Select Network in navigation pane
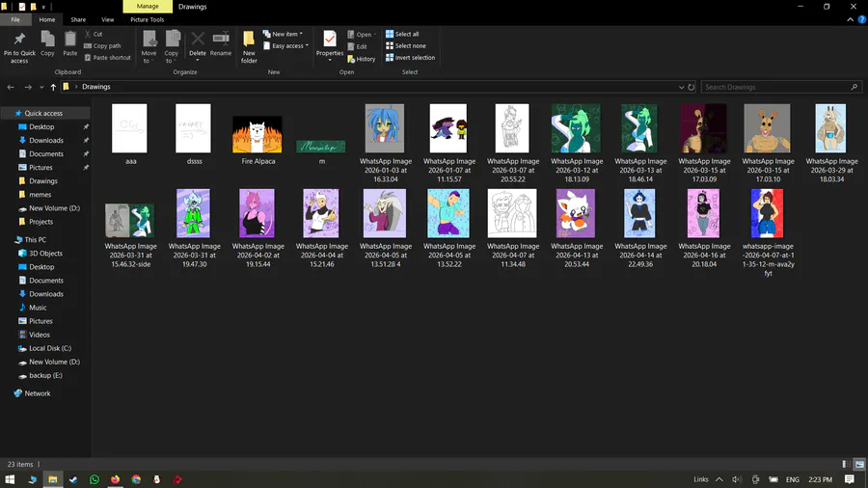This screenshot has width=868, height=488. tap(38, 393)
